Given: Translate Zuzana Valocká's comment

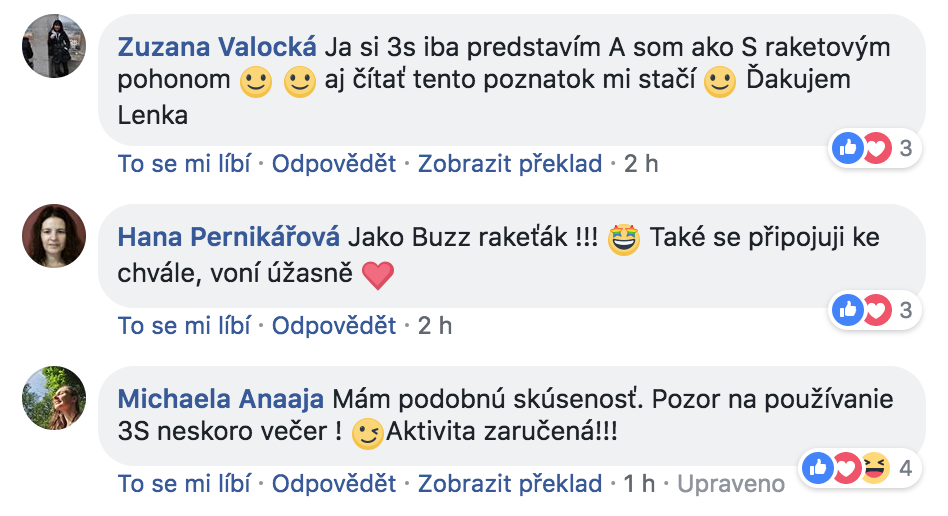Looking at the screenshot, I should (510, 163).
